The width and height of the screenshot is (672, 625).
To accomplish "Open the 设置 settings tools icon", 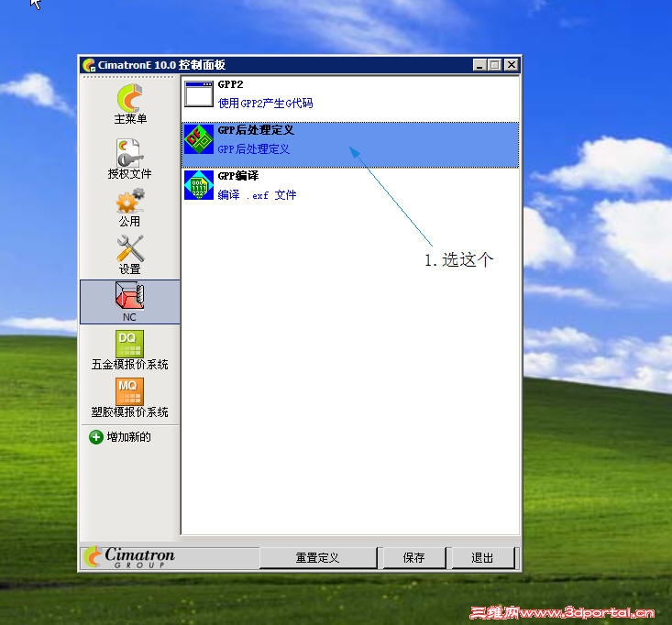I will (x=130, y=248).
